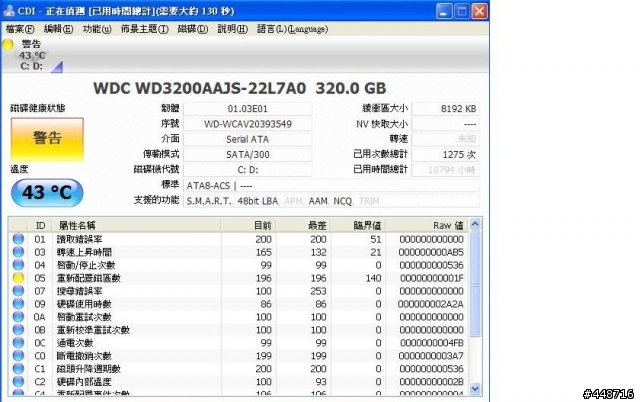The image size is (640, 402).
Task: Click blue status dot for attribute C0
Action: pyautogui.click(x=18, y=355)
